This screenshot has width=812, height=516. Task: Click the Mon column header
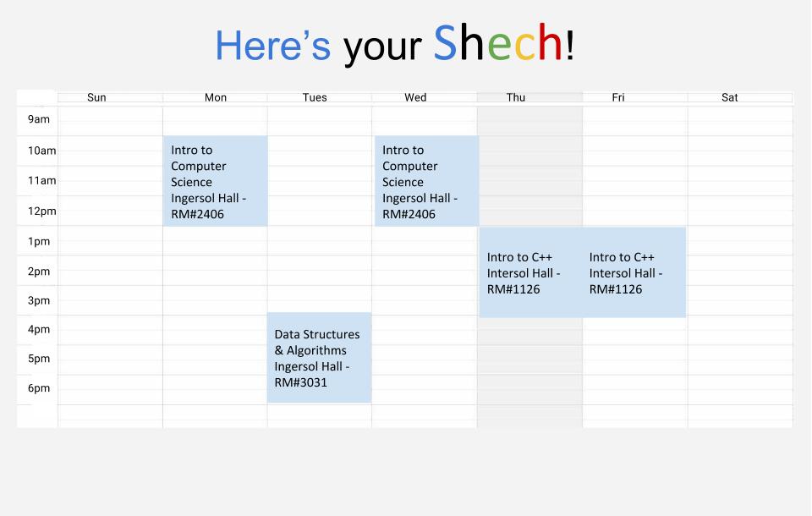(216, 97)
